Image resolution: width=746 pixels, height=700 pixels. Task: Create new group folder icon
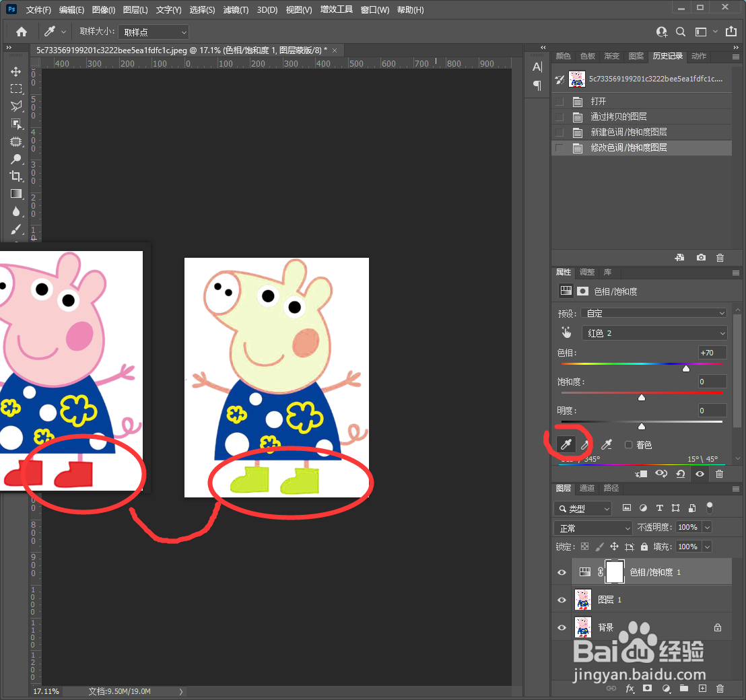pos(683,689)
